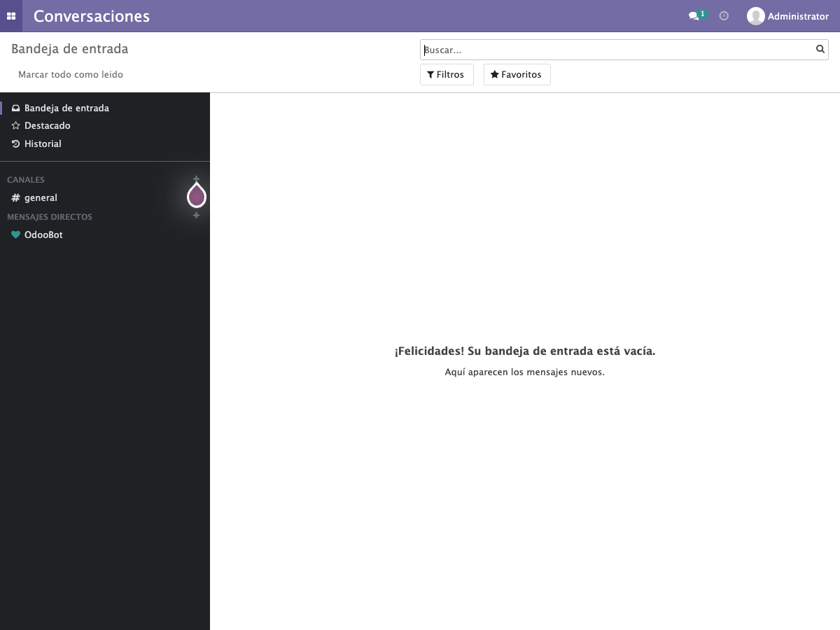Add a new direct message with plus

pos(197,216)
